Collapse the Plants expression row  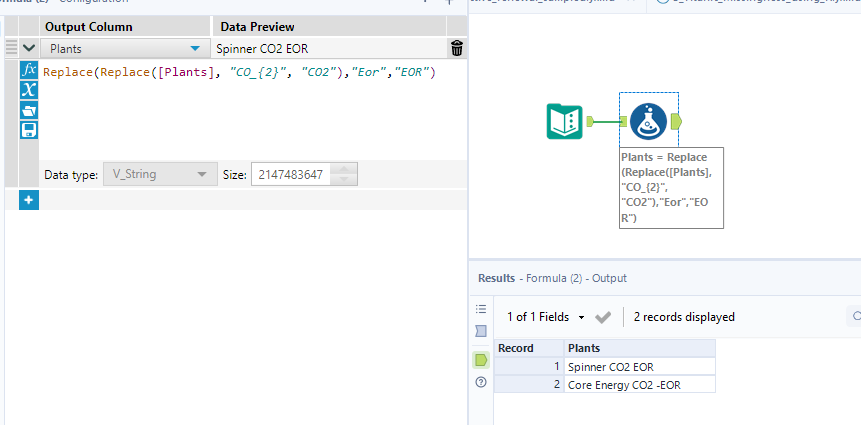coord(29,48)
